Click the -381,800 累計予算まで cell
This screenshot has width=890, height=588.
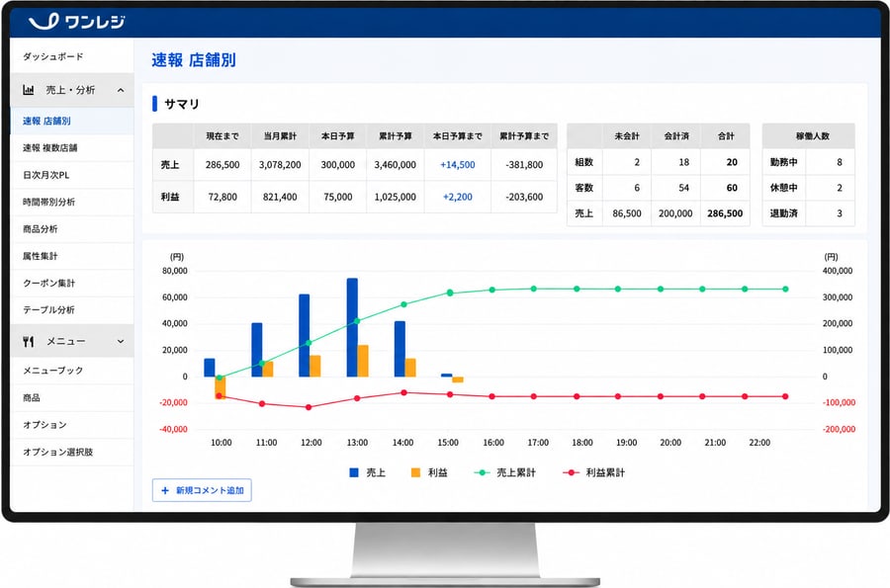[524, 165]
